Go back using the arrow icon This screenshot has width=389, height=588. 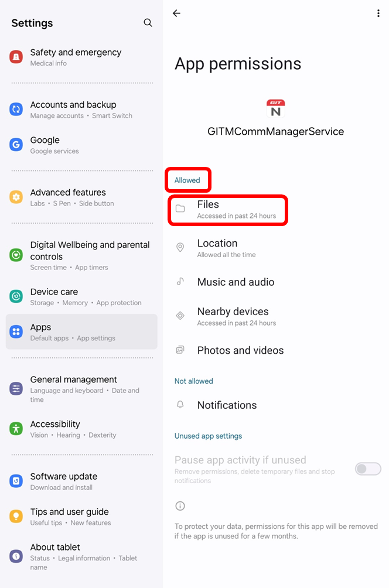click(x=176, y=13)
